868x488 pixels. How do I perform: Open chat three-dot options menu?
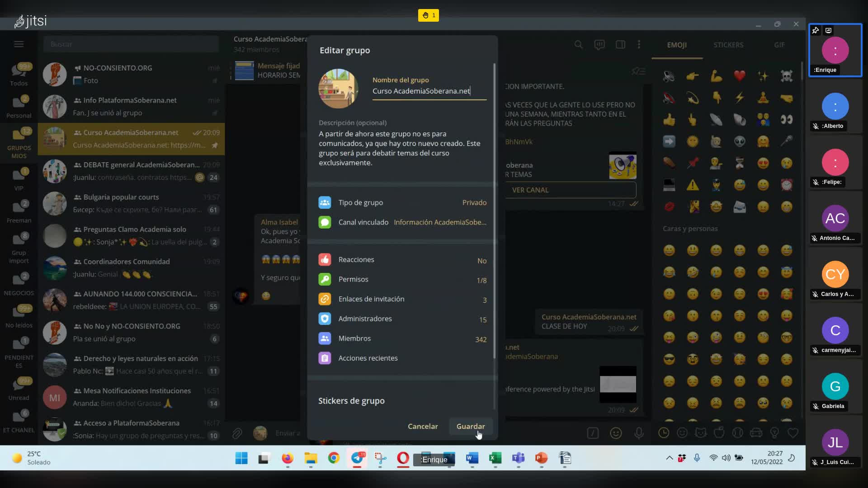[639, 44]
